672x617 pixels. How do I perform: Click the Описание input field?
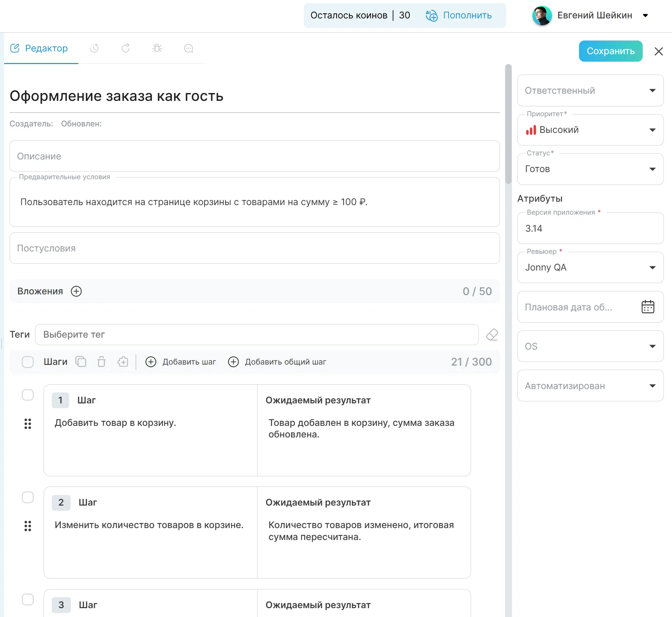point(254,156)
